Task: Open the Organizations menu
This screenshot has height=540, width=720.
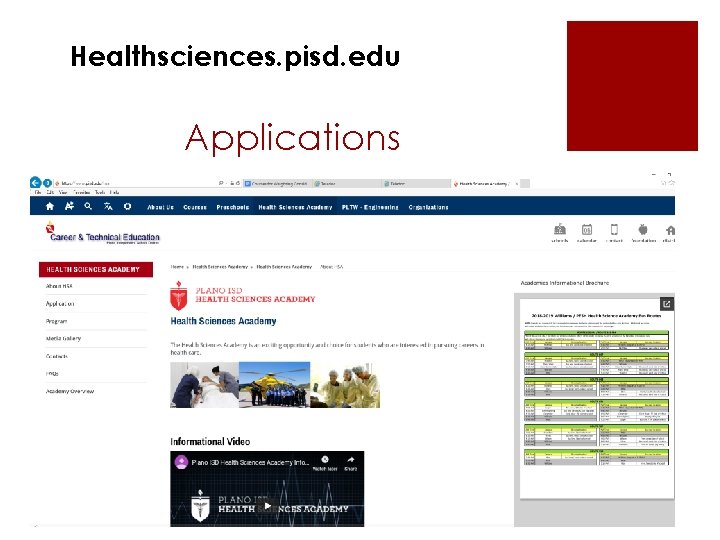Action: pos(428,208)
